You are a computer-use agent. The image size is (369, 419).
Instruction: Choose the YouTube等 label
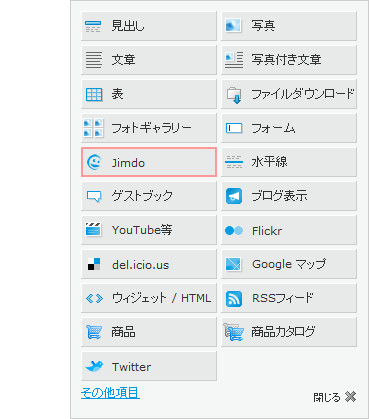pos(142,230)
